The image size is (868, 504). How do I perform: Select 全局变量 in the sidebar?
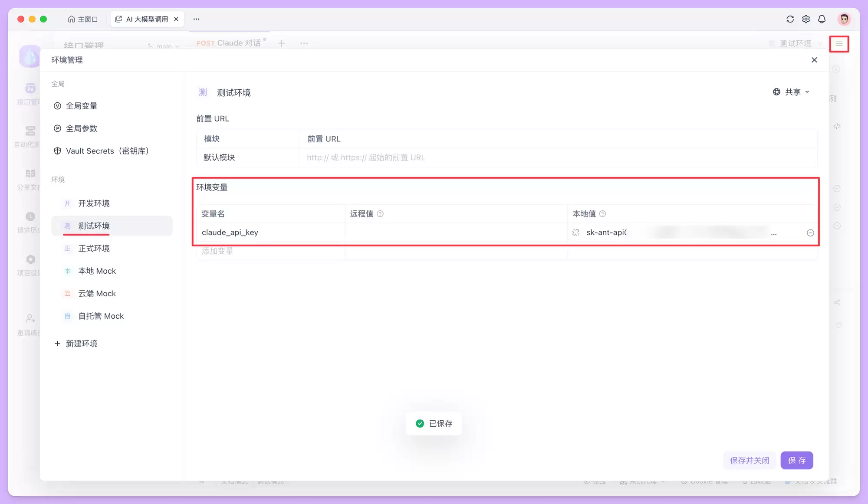(82, 106)
